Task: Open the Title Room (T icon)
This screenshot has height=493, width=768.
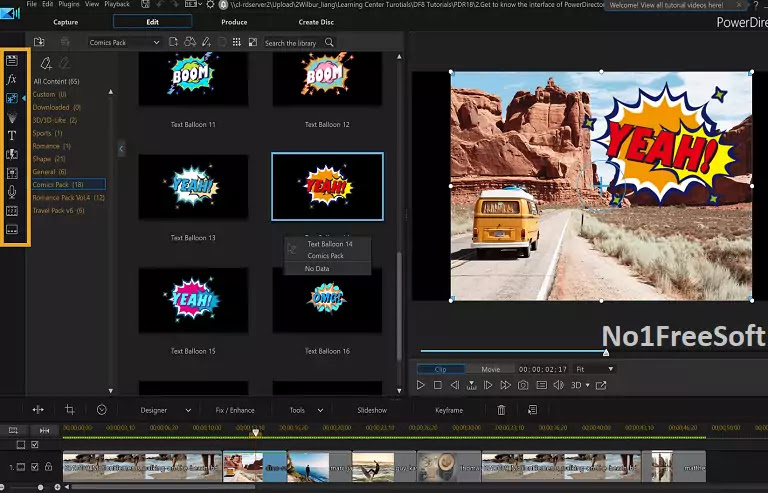Action: click(12, 135)
